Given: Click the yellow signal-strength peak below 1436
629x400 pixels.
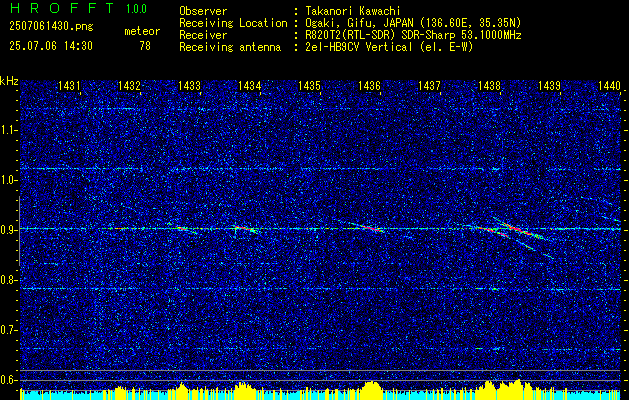Looking at the screenshot, I should coord(372,389).
